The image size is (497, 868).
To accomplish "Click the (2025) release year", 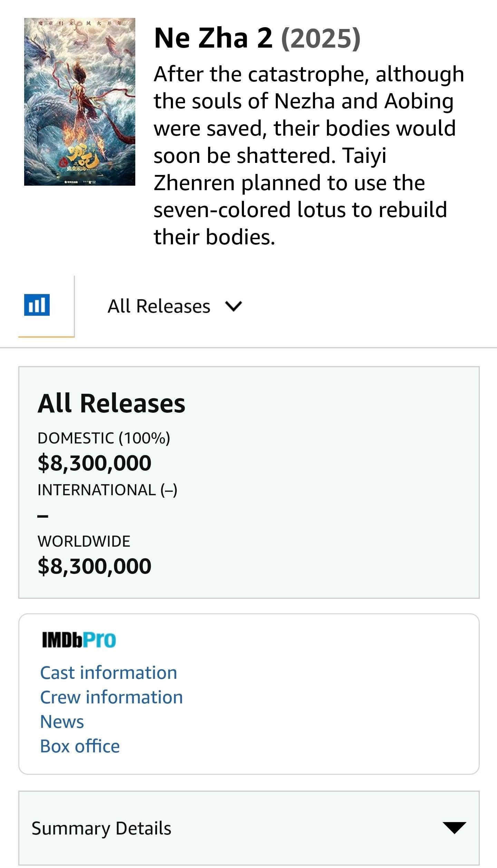I will pyautogui.click(x=321, y=39).
